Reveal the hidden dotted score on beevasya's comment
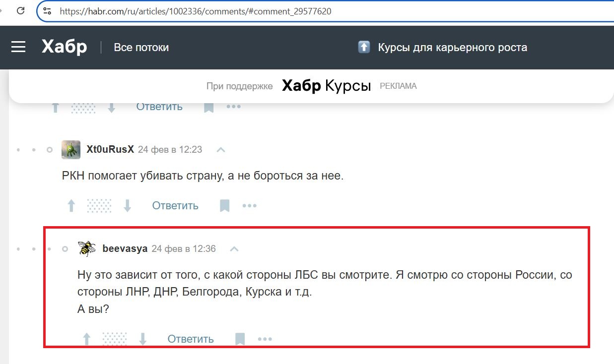Screen dimensions: 614x364 click(114, 339)
